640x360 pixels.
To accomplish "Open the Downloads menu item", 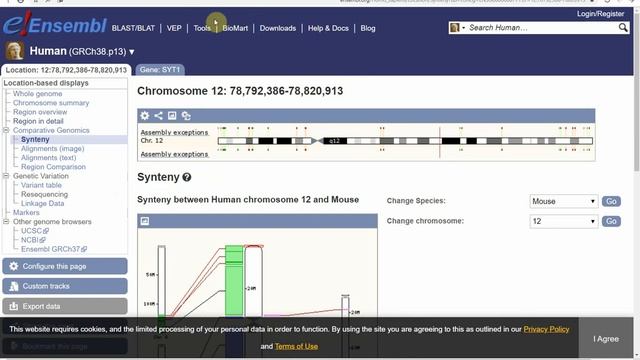I will pos(278,28).
